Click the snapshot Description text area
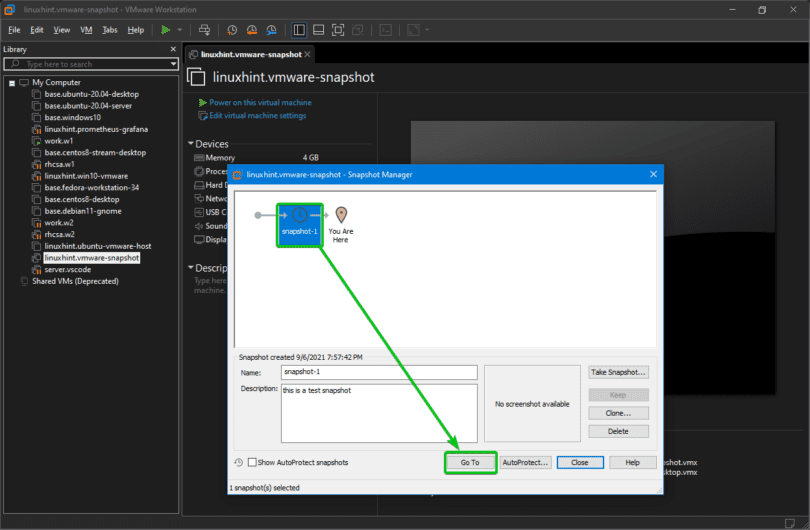 click(379, 413)
